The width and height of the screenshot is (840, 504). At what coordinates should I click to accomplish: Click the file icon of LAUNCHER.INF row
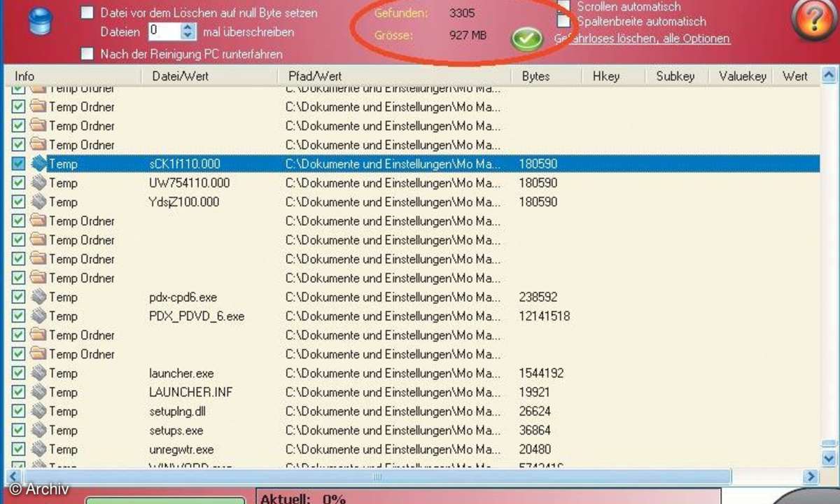[38, 392]
